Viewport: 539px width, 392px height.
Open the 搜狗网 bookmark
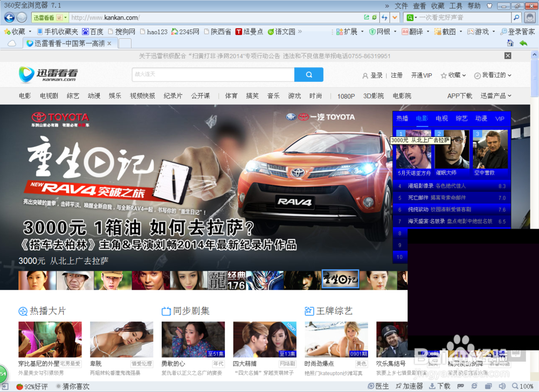[122, 32]
